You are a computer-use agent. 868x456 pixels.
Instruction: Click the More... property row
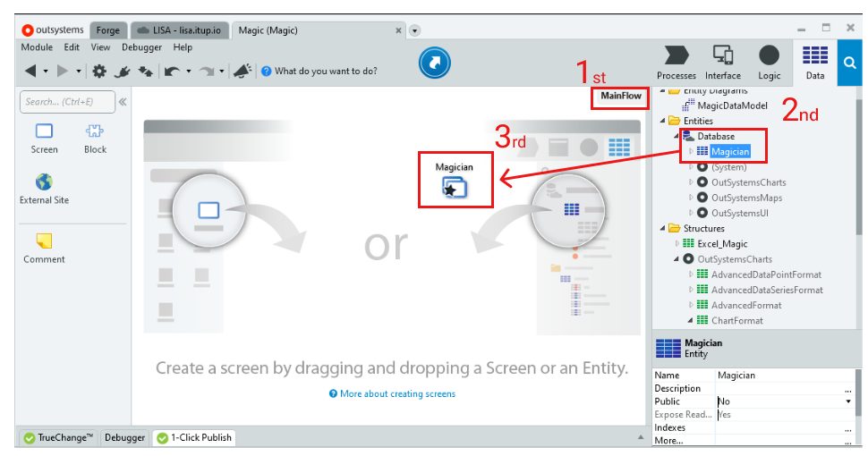click(753, 441)
